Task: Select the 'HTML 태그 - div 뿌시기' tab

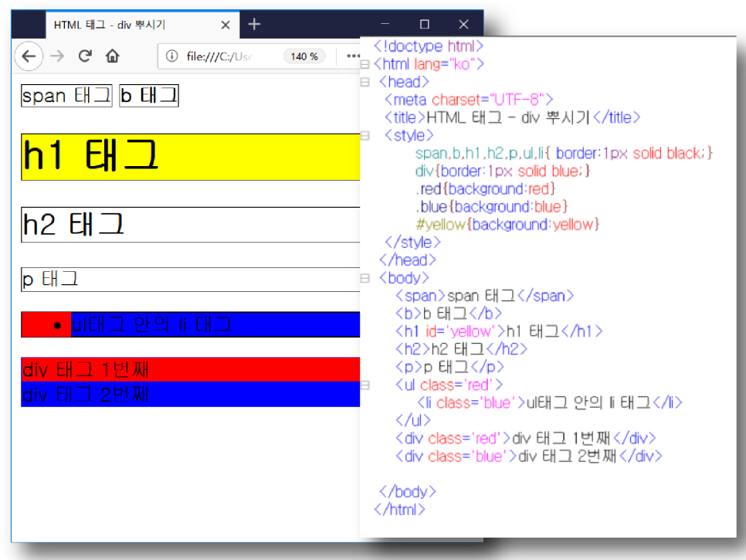Action: [x=143, y=25]
